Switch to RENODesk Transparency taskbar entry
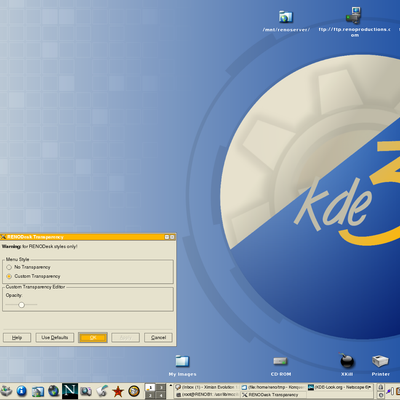400x400 pixels. pos(273,395)
